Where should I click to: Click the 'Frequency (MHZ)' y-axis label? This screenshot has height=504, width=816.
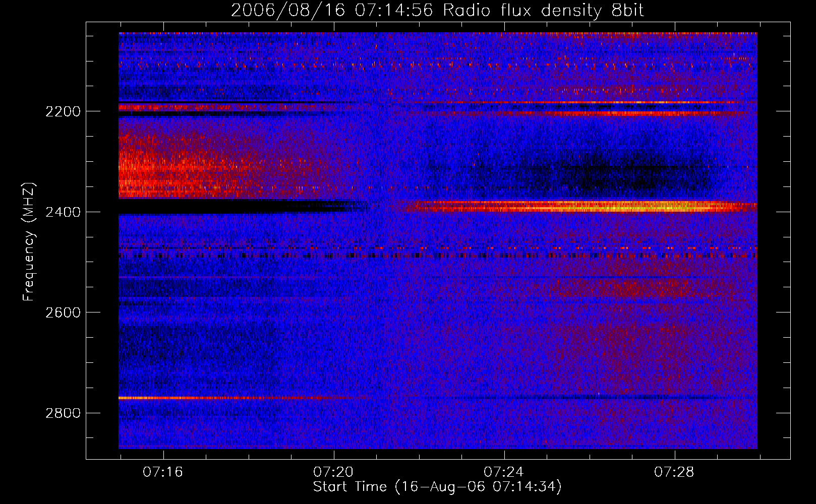[x=29, y=242]
